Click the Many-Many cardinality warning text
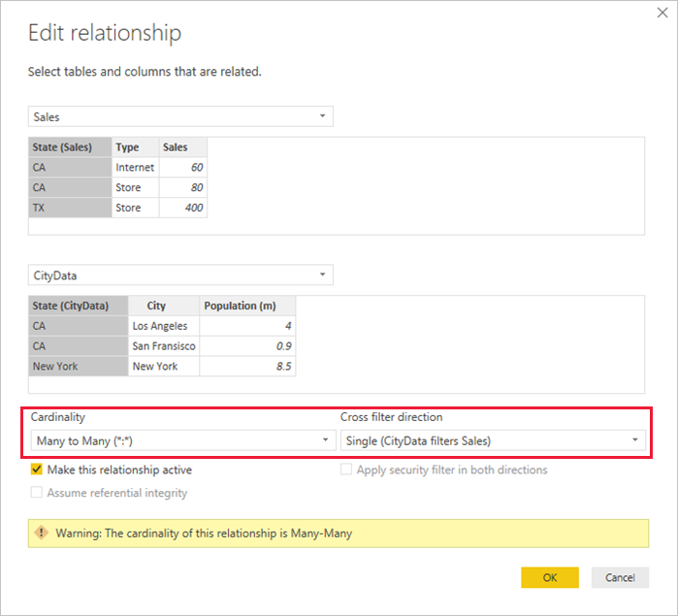 (x=204, y=533)
